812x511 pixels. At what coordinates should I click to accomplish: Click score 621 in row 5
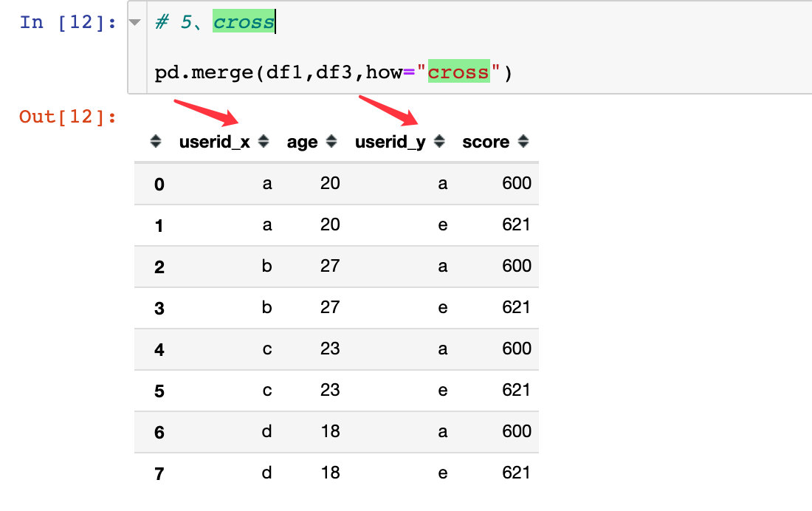click(x=516, y=390)
